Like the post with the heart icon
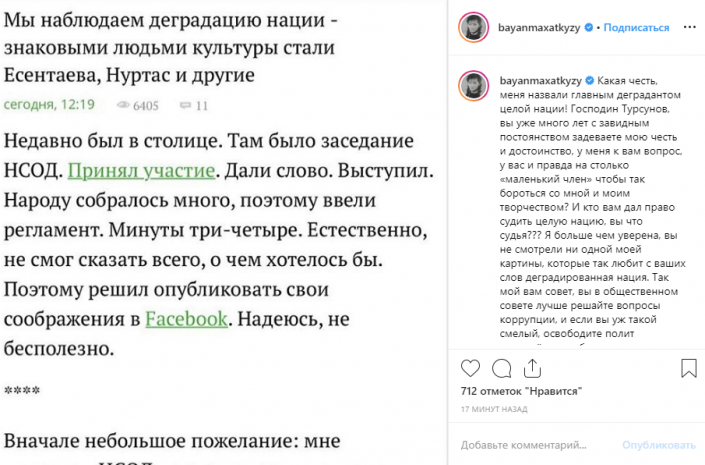The height and width of the screenshot is (465, 705). 471,368
